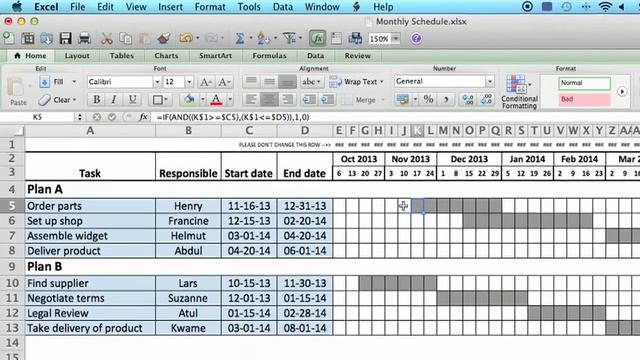This screenshot has width=640, height=360.
Task: Increase decimal places
Action: [x=468, y=99]
